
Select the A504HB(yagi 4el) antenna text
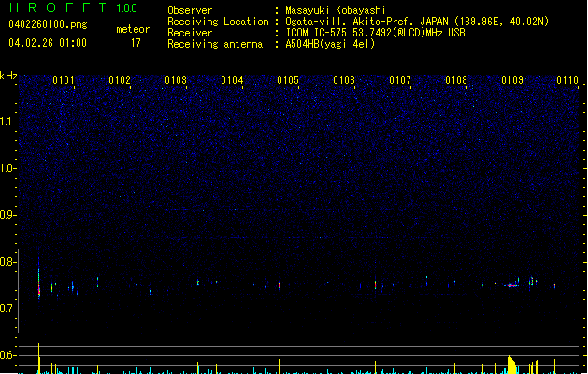pos(330,44)
